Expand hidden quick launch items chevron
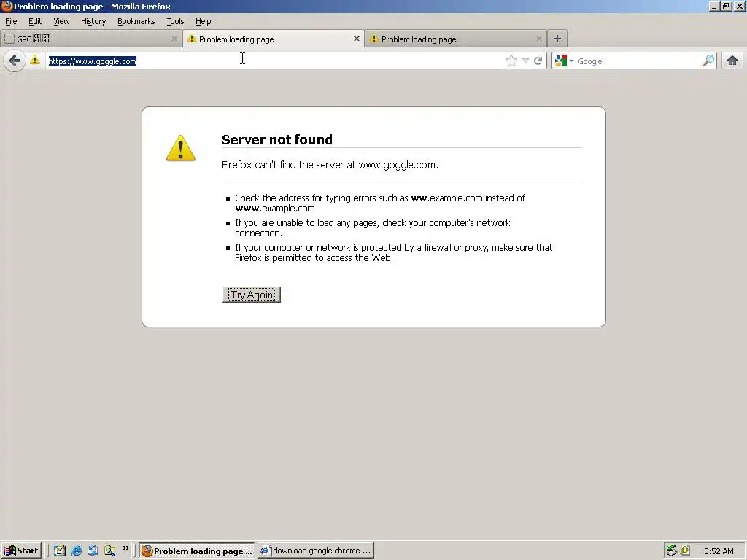 pyautogui.click(x=125, y=548)
